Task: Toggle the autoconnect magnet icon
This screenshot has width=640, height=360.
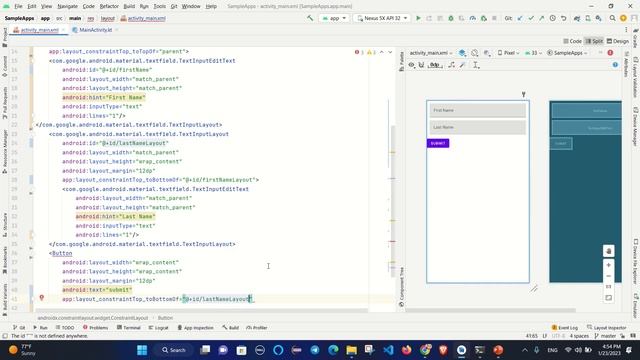Action: 421,65
